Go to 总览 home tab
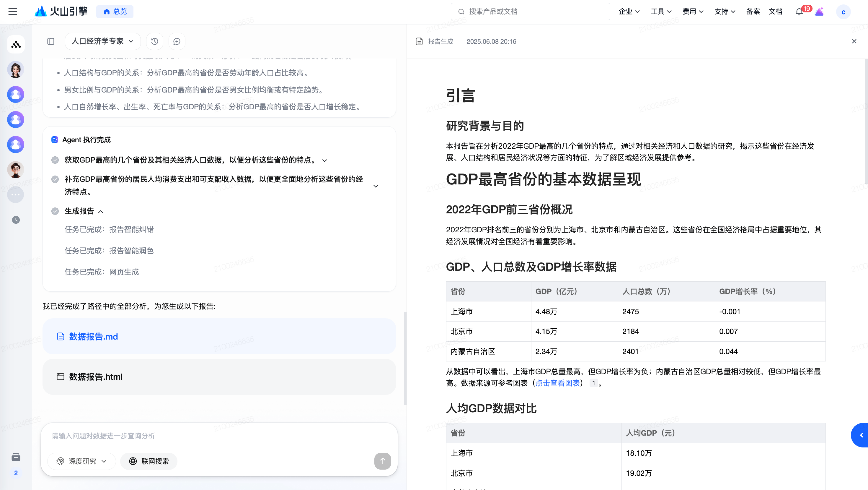This screenshot has width=868, height=490. click(115, 12)
